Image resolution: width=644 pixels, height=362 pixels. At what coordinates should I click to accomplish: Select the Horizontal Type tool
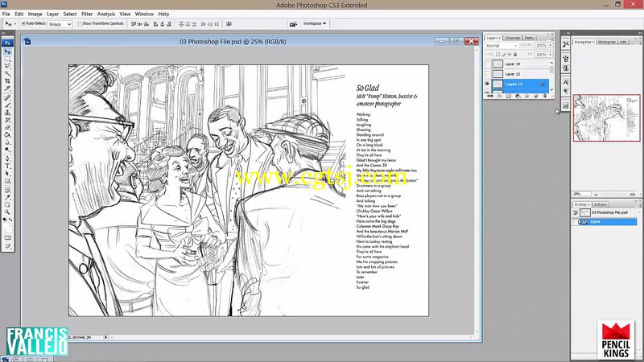7,166
